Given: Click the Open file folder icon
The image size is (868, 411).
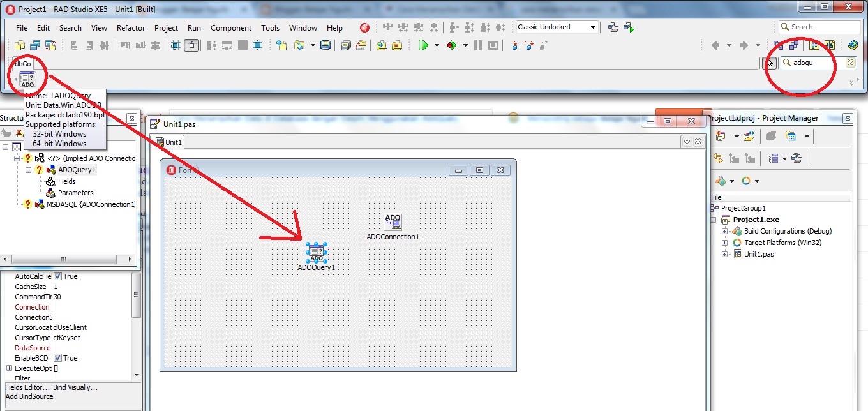Looking at the screenshot, I should (x=299, y=45).
